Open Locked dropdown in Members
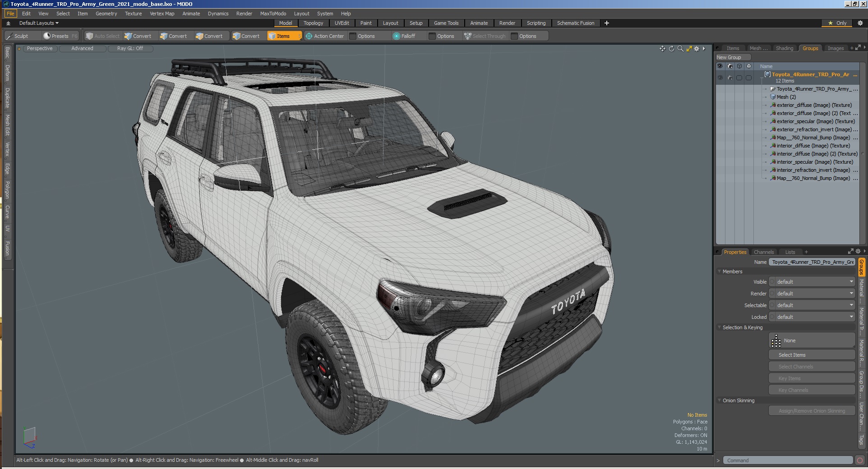The height and width of the screenshot is (469, 868). (x=812, y=317)
